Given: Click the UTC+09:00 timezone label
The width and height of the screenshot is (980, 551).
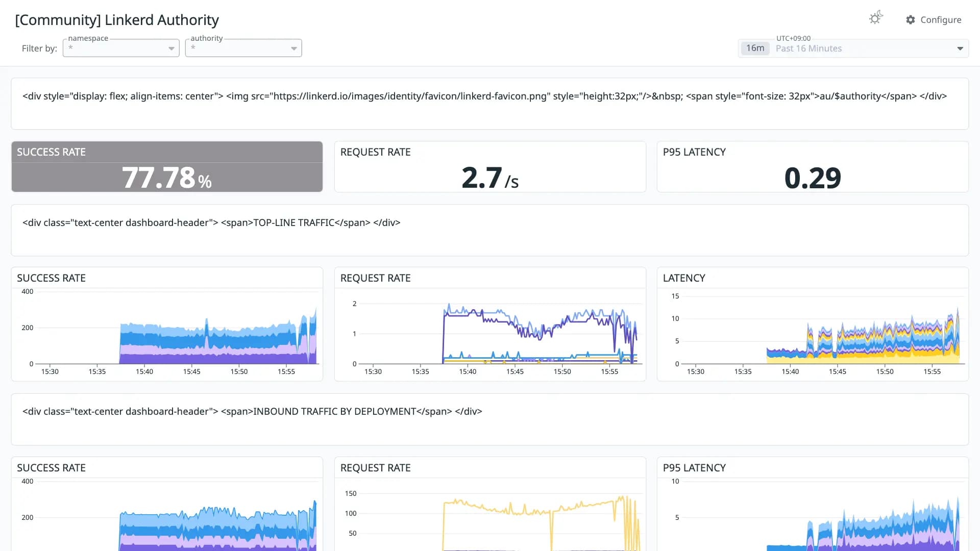Looking at the screenshot, I should 793,38.
